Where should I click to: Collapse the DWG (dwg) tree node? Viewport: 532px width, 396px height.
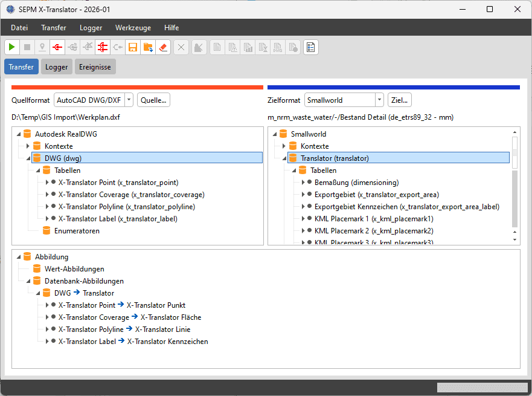[28, 158]
